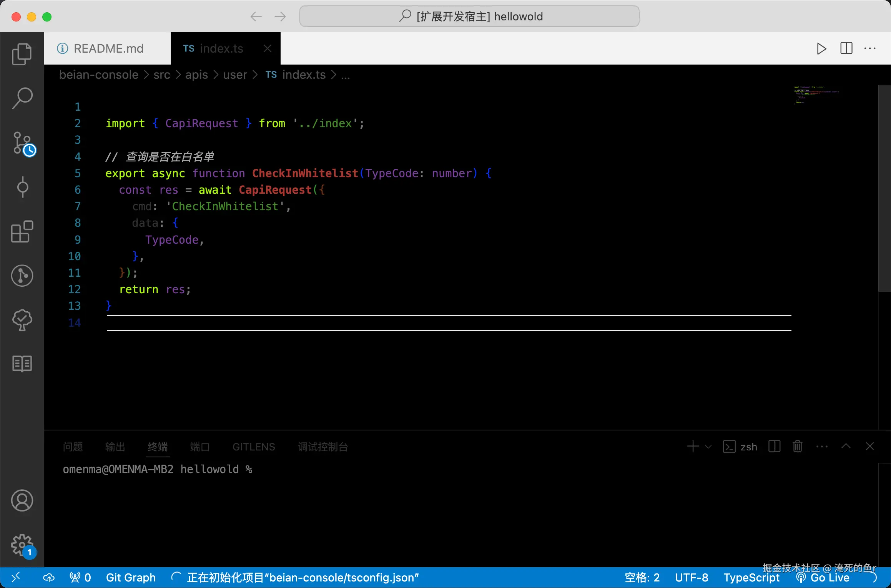The height and width of the screenshot is (588, 891).
Task: Click the command center search field
Action: (x=469, y=17)
